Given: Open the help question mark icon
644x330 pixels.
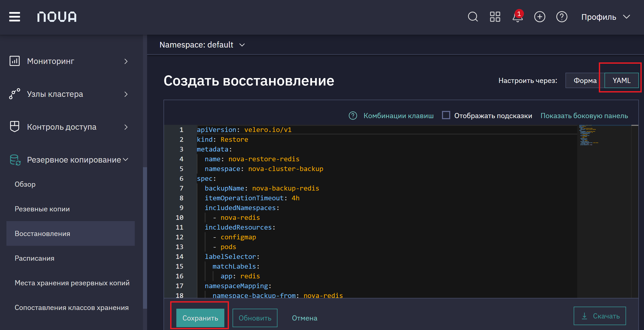Looking at the screenshot, I should pyautogui.click(x=562, y=17).
